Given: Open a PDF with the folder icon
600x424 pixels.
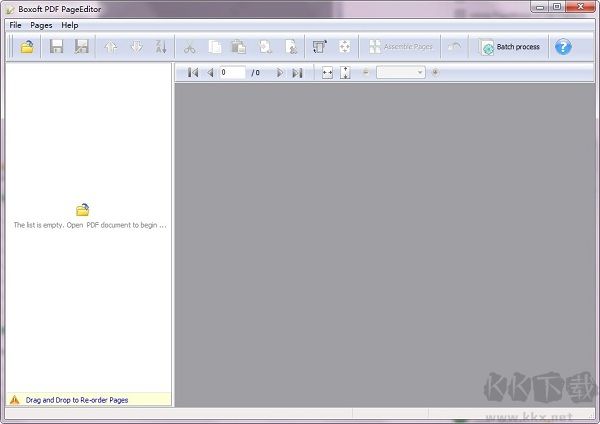Looking at the screenshot, I should 27,47.
